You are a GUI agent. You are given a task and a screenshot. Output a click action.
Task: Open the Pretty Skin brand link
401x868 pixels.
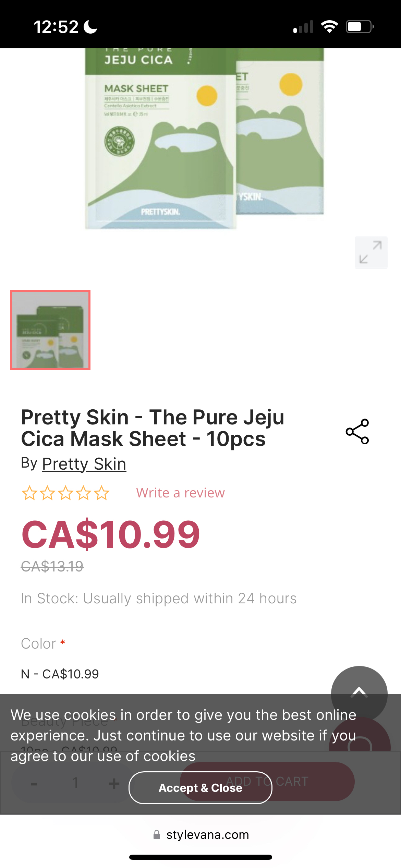pyautogui.click(x=84, y=464)
